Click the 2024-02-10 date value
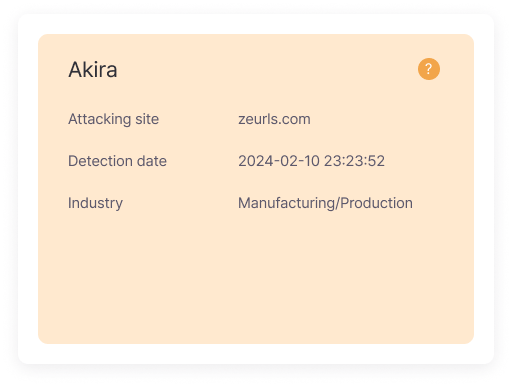This screenshot has height=386, width=512. [x=279, y=161]
